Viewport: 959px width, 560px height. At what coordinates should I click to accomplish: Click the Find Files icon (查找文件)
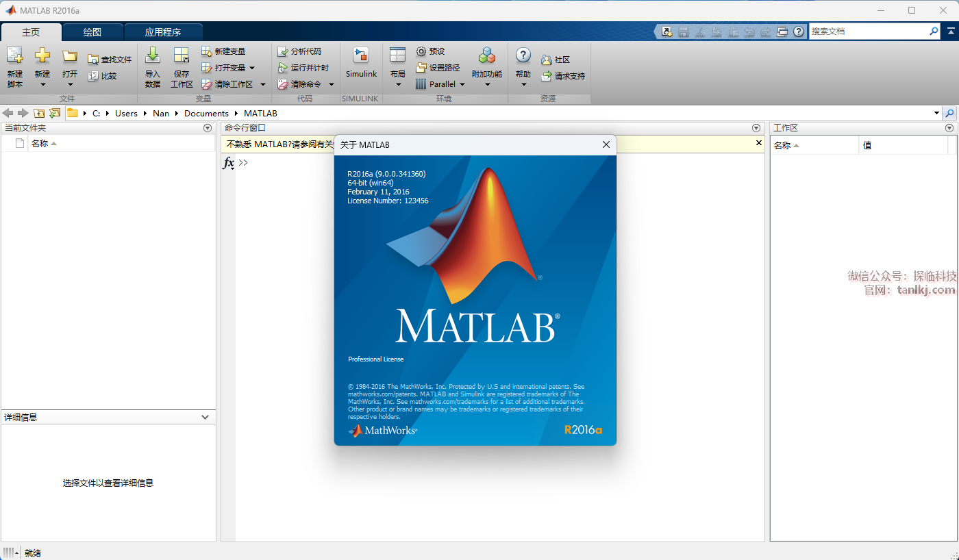click(x=93, y=60)
